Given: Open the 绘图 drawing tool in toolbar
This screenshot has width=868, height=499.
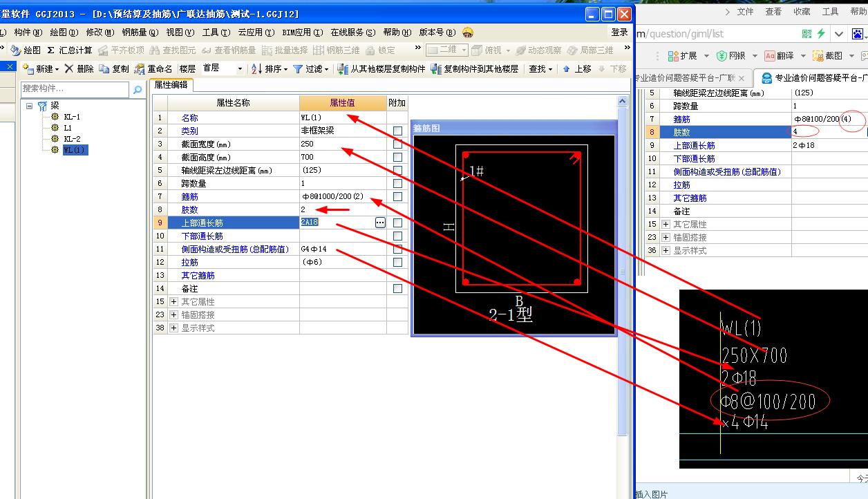Looking at the screenshot, I should coord(26,50).
